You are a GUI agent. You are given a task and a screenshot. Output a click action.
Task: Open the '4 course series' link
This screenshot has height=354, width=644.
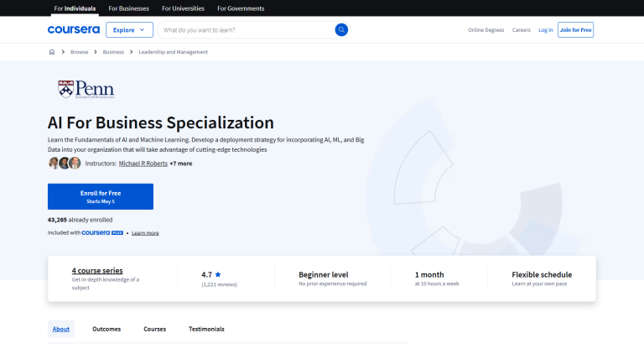[97, 270]
